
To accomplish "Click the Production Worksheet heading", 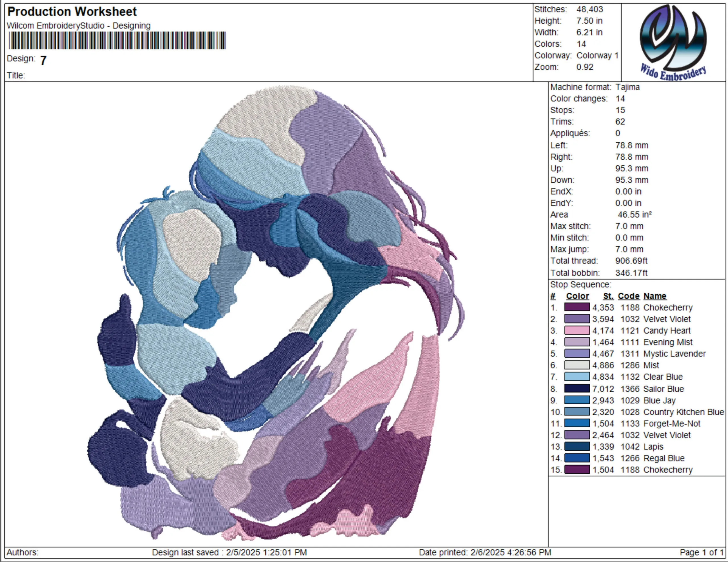I will tap(72, 12).
